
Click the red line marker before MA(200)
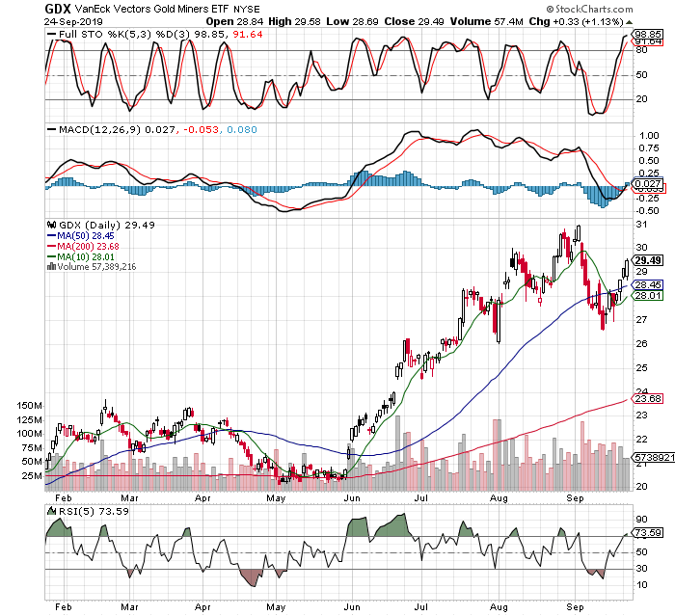(x=52, y=246)
